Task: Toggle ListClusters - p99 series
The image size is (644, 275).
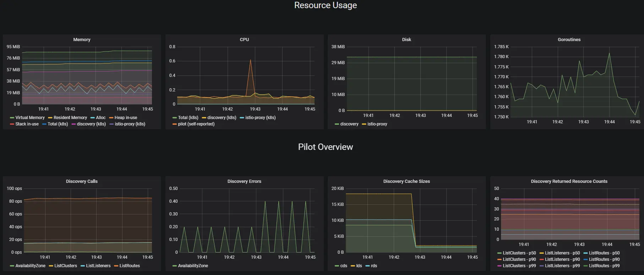Action: [x=519, y=266]
